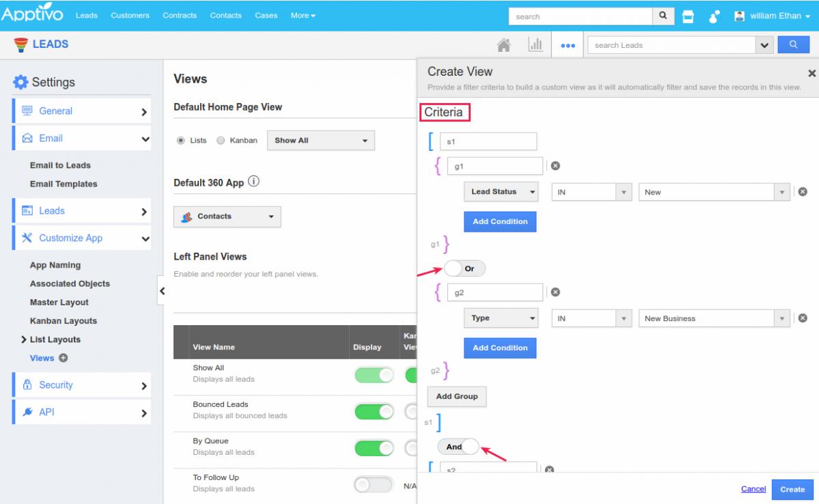Click the LEADS funnel icon
Viewport: 819px width, 504px height.
(20, 44)
